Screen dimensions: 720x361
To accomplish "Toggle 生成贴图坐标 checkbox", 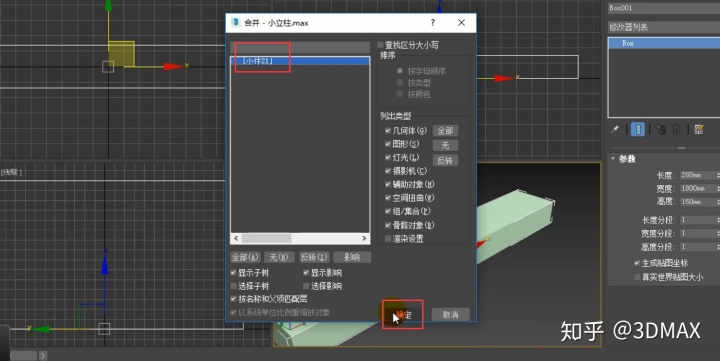I will [637, 263].
